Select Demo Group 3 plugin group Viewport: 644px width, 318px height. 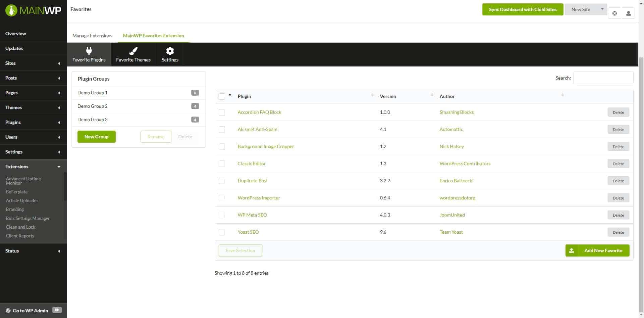[x=138, y=120]
